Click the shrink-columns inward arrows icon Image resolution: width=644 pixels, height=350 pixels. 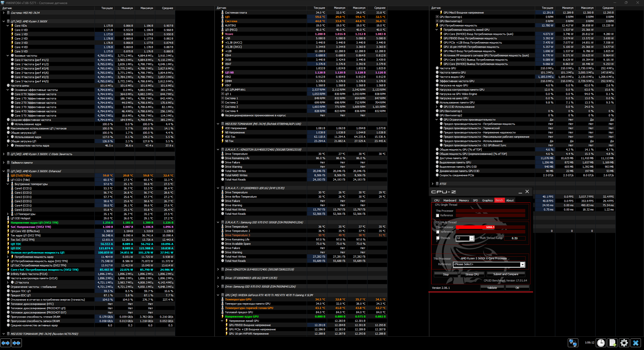point(16,343)
